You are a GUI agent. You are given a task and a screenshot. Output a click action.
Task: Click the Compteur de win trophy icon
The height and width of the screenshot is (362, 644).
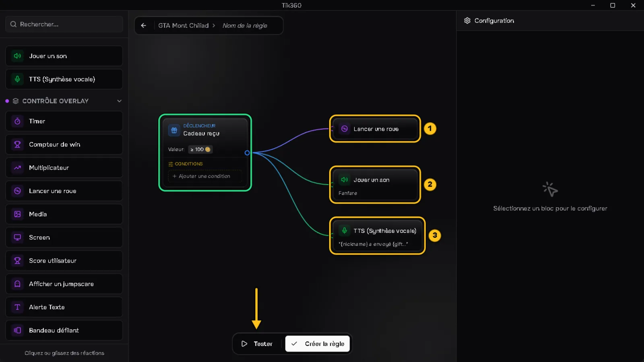17,144
